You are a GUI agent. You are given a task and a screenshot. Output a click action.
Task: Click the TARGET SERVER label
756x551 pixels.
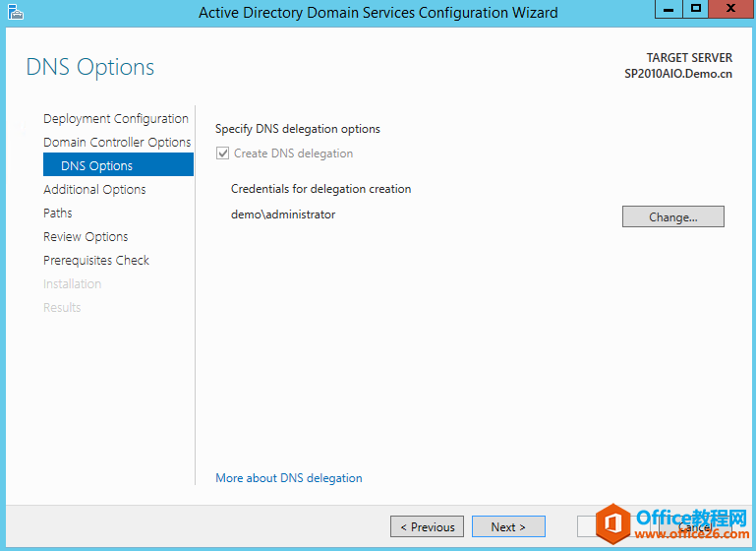coord(689,58)
